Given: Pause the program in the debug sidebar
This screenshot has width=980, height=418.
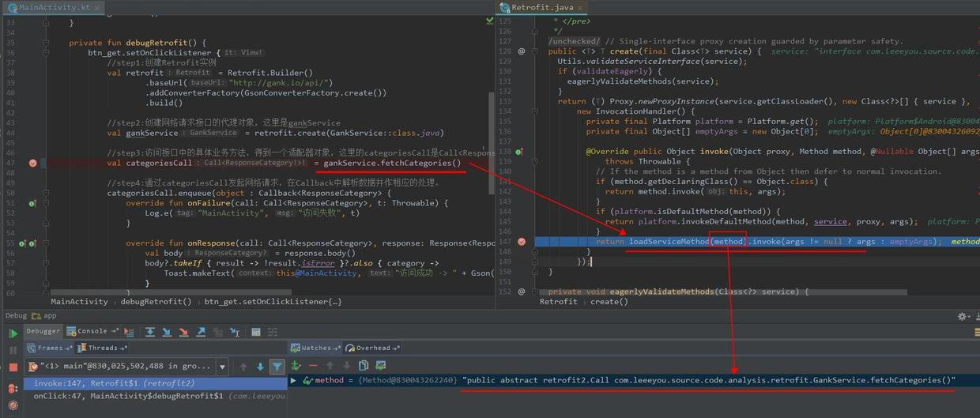Looking at the screenshot, I should point(13,350).
